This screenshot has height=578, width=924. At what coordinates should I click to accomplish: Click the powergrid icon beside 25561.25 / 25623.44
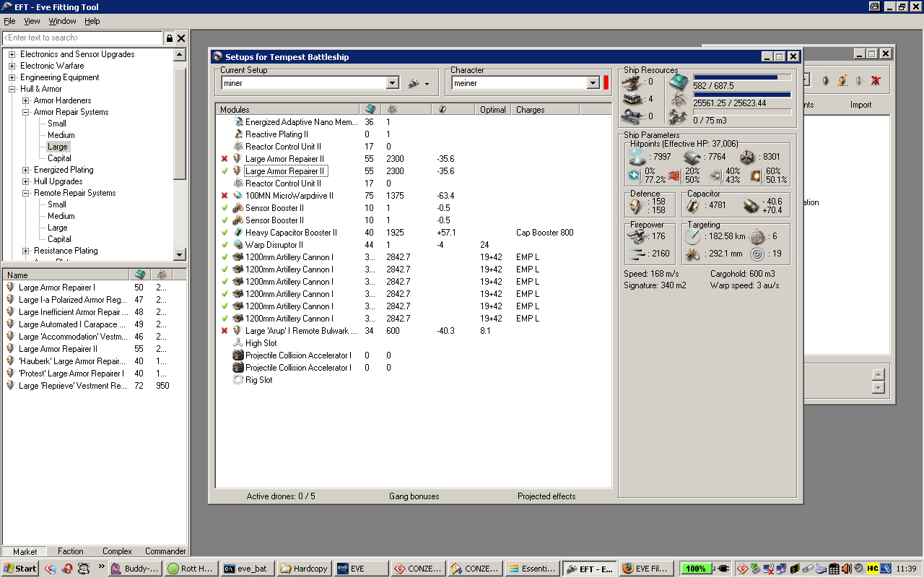(x=679, y=99)
